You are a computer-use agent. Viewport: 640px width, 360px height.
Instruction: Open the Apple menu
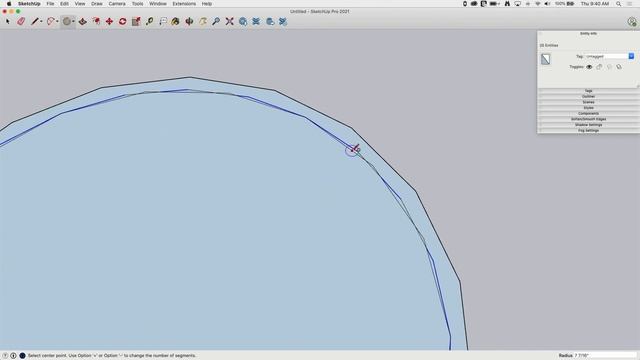click(9, 4)
